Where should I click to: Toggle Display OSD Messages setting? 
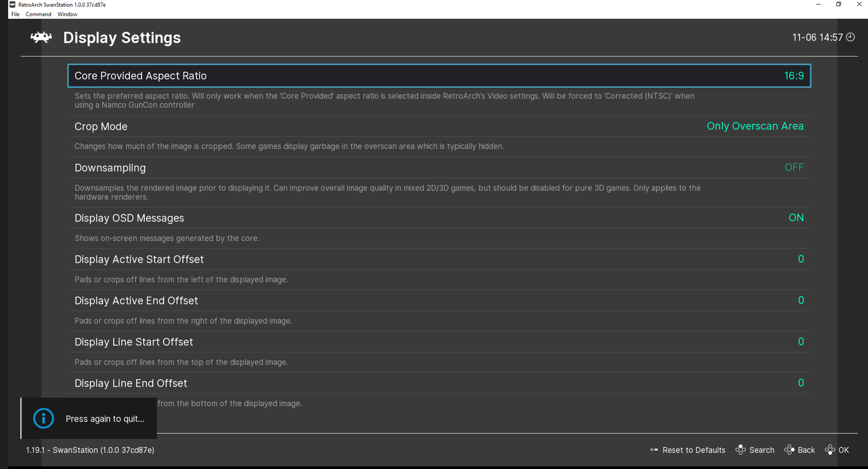click(439, 218)
